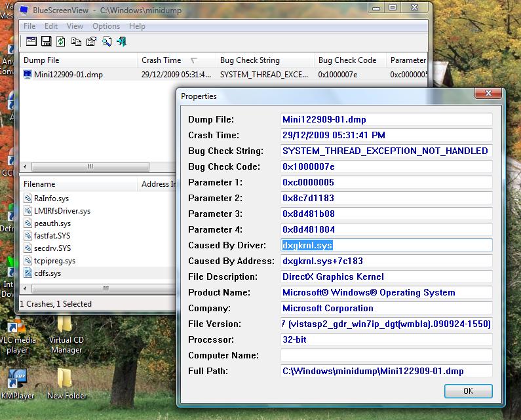This screenshot has width=521, height=420.
Task: Sort by Dump File column header
Action: [79, 60]
